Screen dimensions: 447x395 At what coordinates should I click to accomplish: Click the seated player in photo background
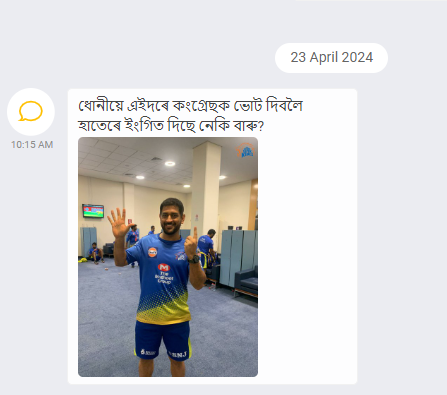96,253
